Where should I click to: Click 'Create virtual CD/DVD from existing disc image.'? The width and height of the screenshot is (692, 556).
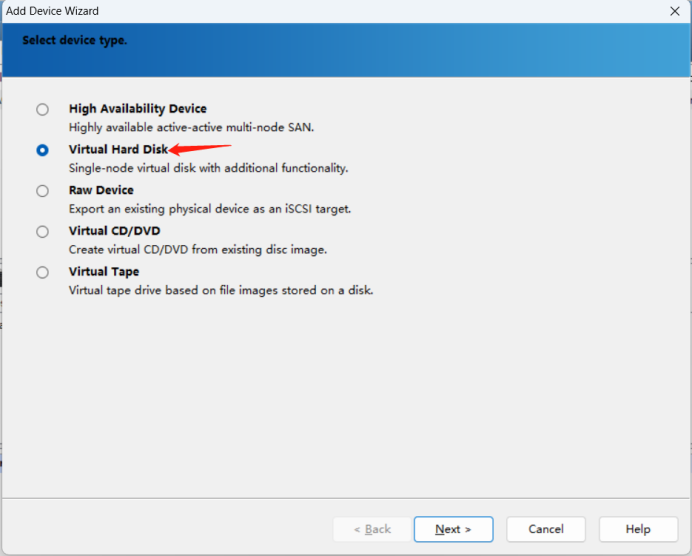point(198,250)
